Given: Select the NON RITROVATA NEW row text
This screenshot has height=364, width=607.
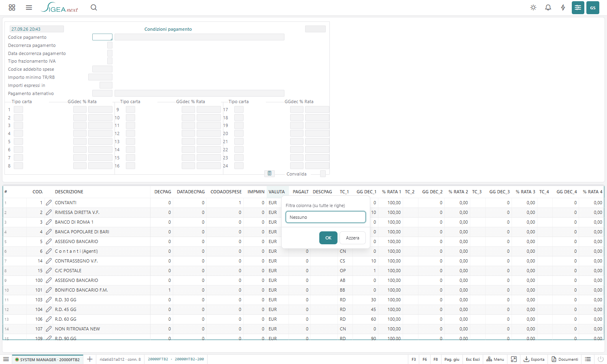Looking at the screenshot, I should [77, 329].
